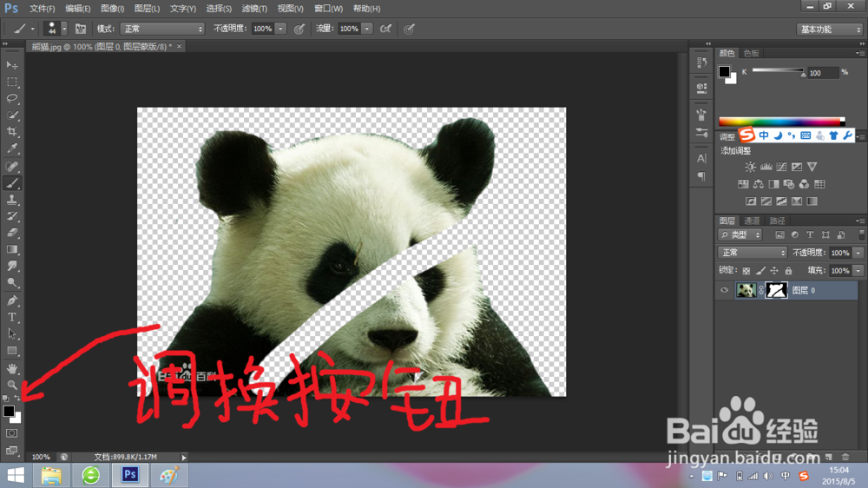868x488 pixels.
Task: Select the Path Selection tool
Action: (x=12, y=333)
